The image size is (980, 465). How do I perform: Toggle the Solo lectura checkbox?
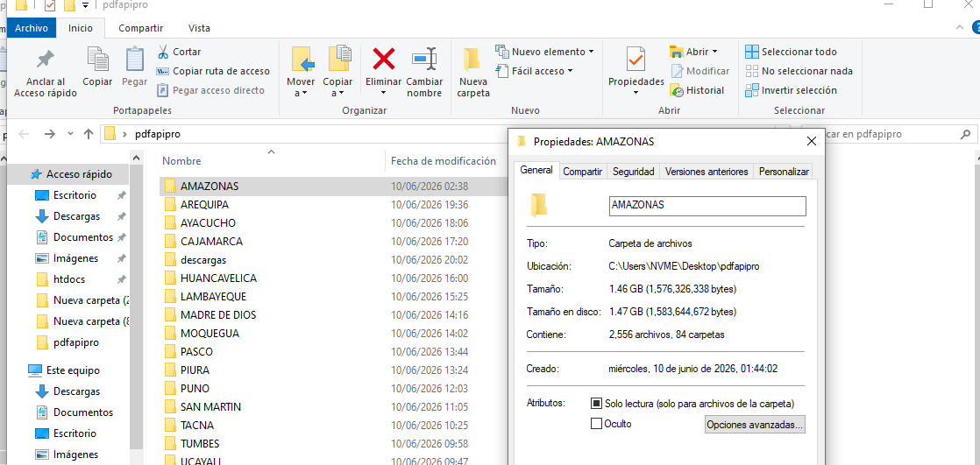click(x=596, y=404)
